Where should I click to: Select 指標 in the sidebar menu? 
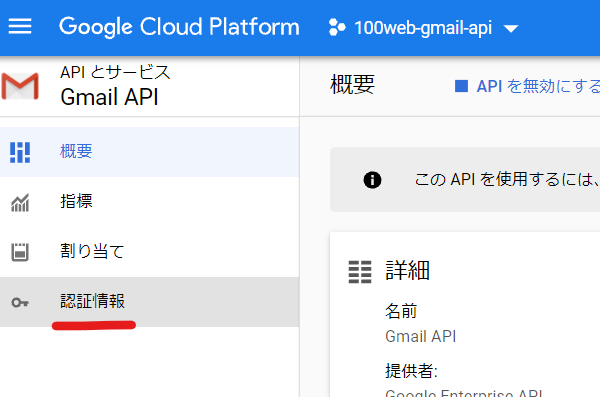149,202
